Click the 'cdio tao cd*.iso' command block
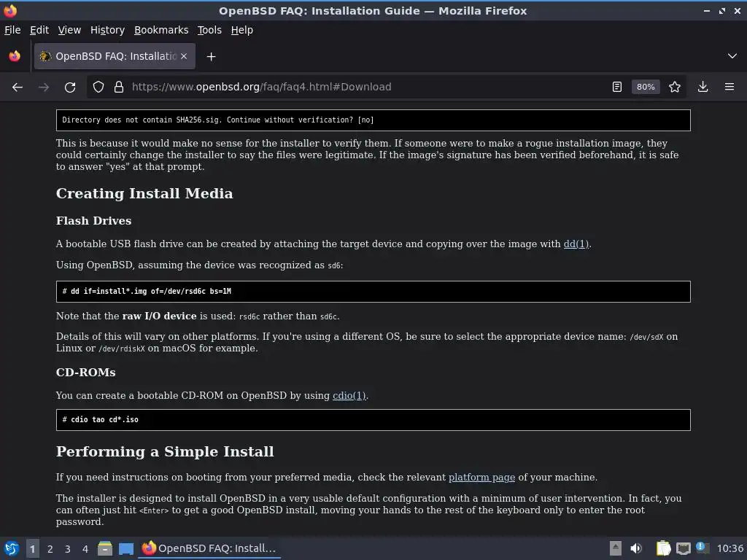Screen dimensions: 747x560 (x=373, y=420)
